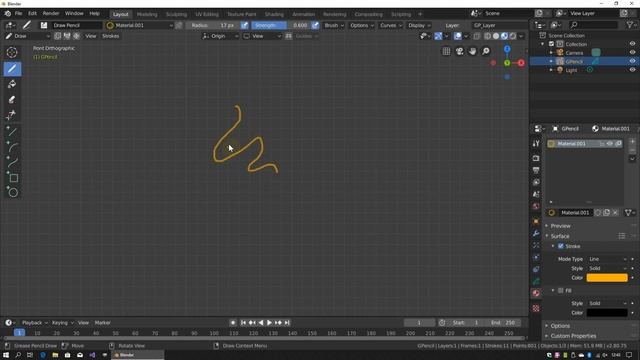Open the Mode Type Line dropdown
This screenshot has width=640, height=360.
[x=607, y=259]
